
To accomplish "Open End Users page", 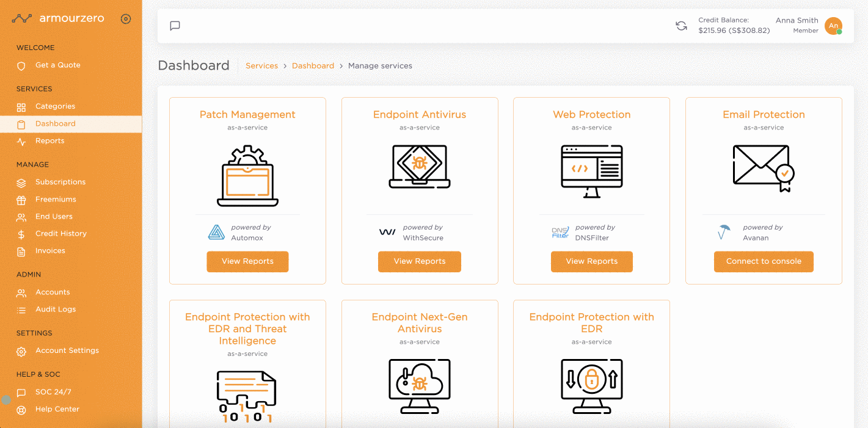I will pyautogui.click(x=54, y=216).
